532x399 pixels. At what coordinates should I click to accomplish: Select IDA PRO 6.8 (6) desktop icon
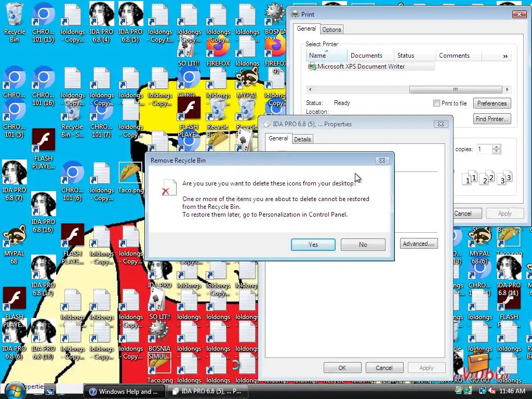14,340
